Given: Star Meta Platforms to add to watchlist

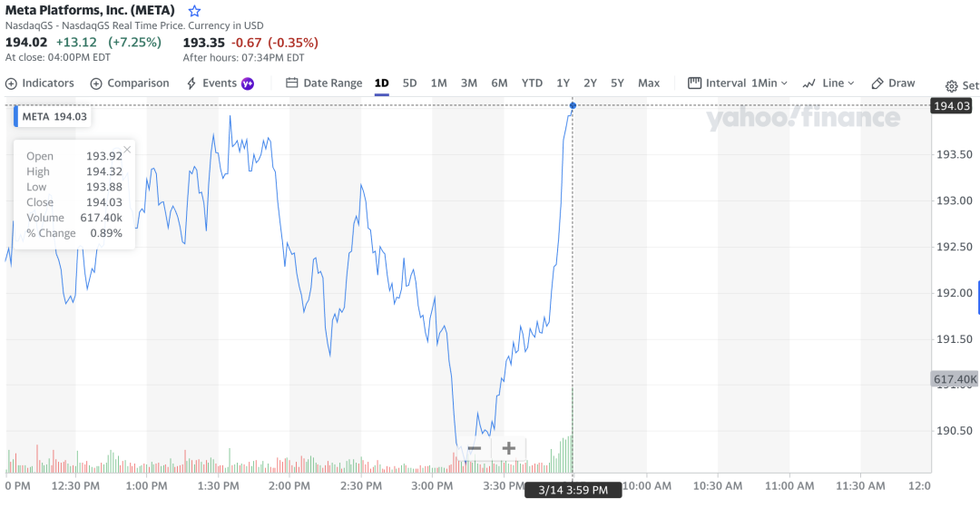Looking at the screenshot, I should tap(194, 11).
